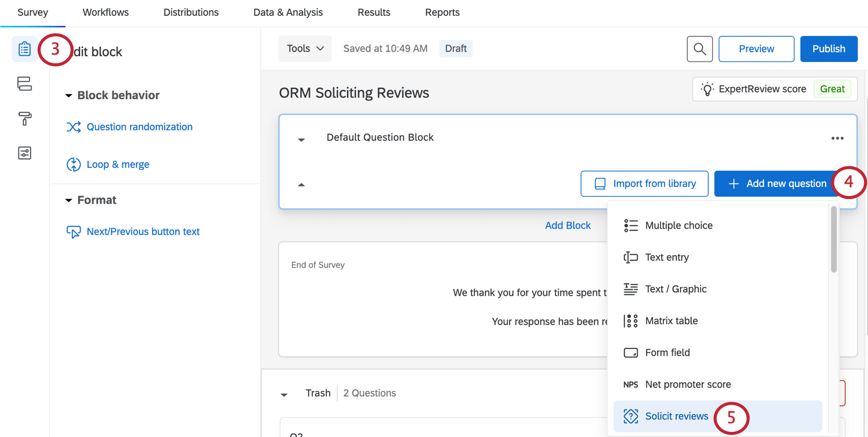
Task: Click the Question randomization shuffle icon
Action: point(74,127)
